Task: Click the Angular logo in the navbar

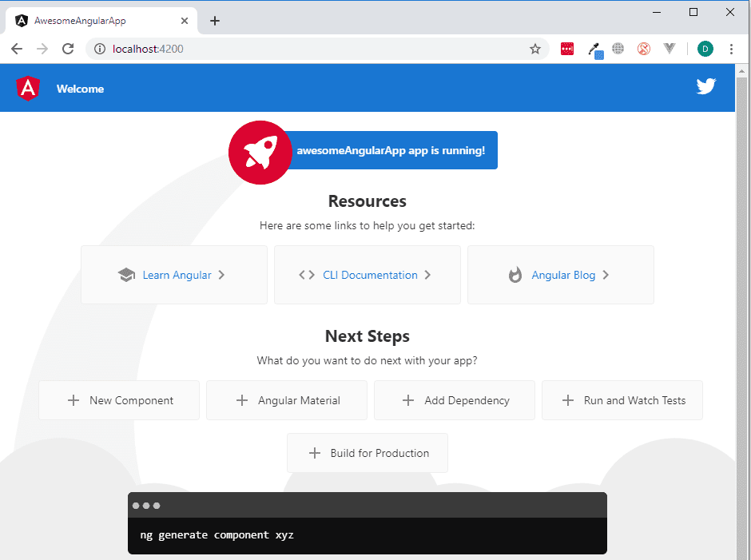Action: pos(28,89)
